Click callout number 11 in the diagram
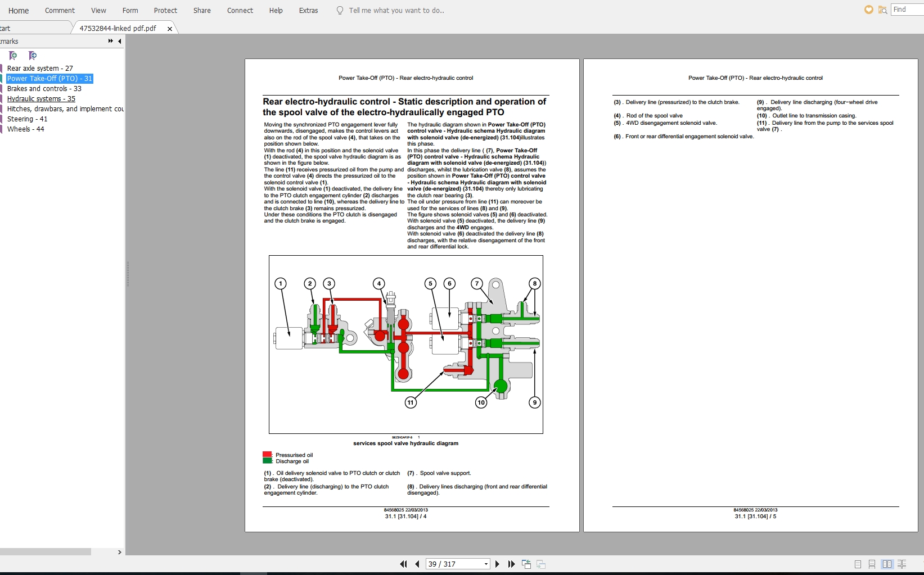The image size is (924, 575). coord(411,402)
